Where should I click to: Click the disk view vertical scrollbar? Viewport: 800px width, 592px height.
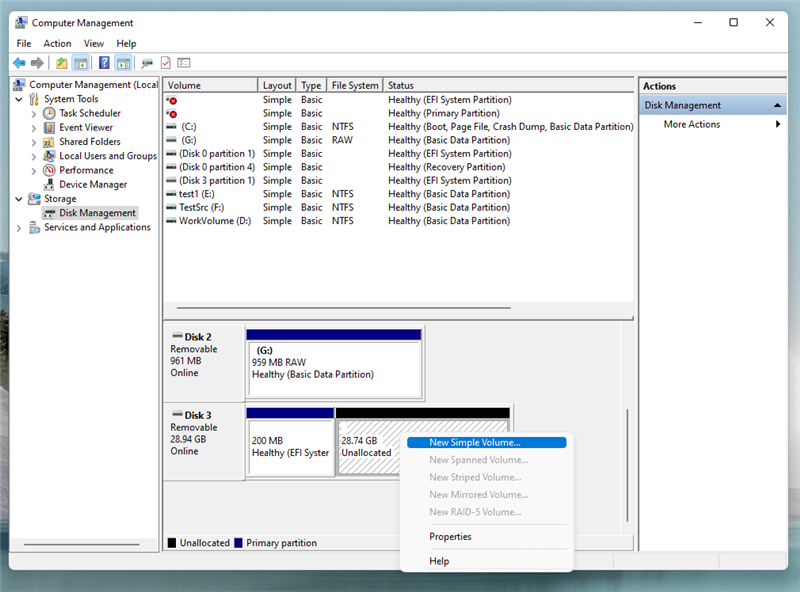[627, 465]
